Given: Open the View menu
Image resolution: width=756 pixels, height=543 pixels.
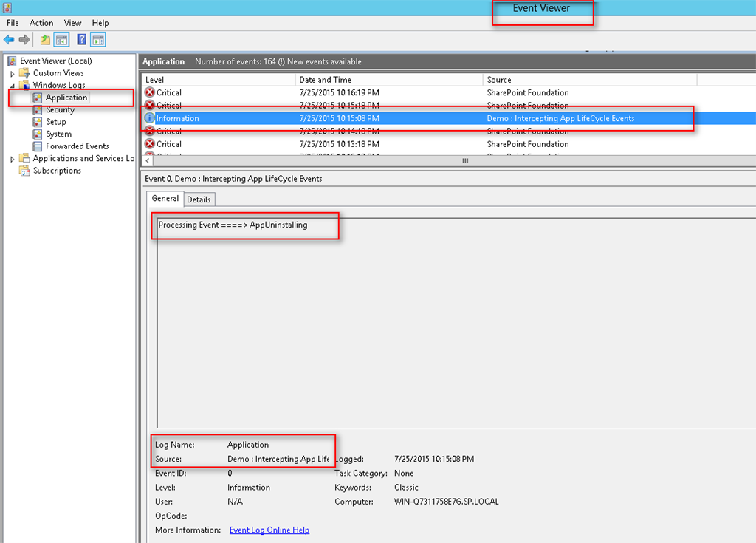Looking at the screenshot, I should pos(73,23).
